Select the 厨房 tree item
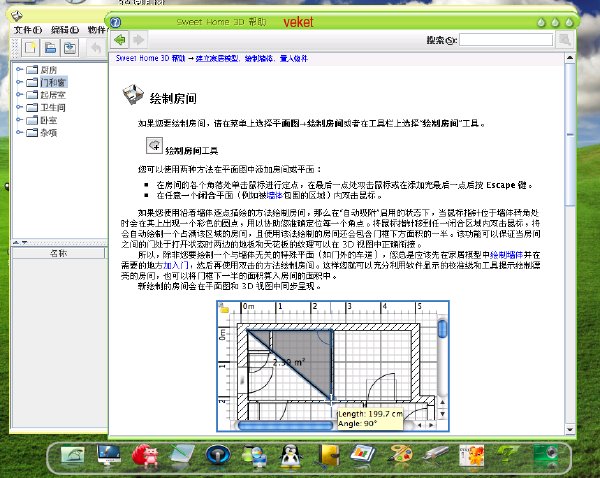The width and height of the screenshot is (600, 478). pyautogui.click(x=49, y=70)
